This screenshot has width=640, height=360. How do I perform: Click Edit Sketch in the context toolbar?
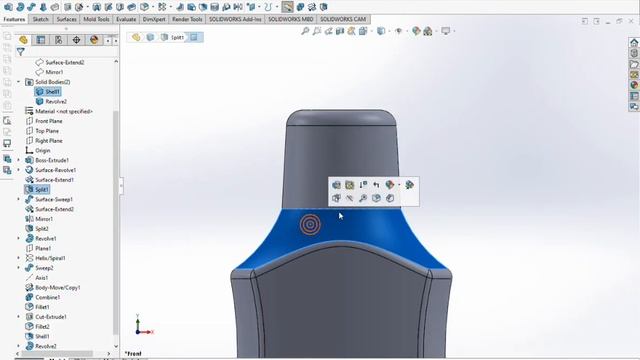click(350, 185)
